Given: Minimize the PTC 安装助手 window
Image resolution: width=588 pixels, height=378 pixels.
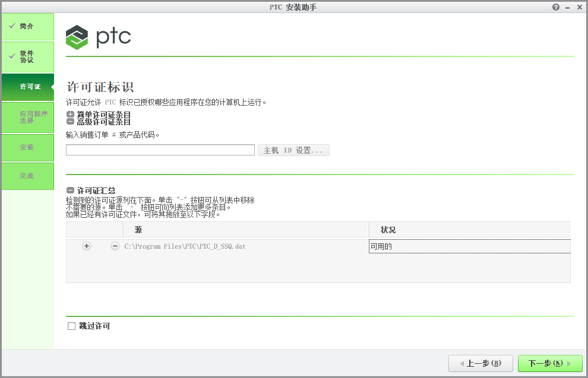Looking at the screenshot, I should 568,8.
